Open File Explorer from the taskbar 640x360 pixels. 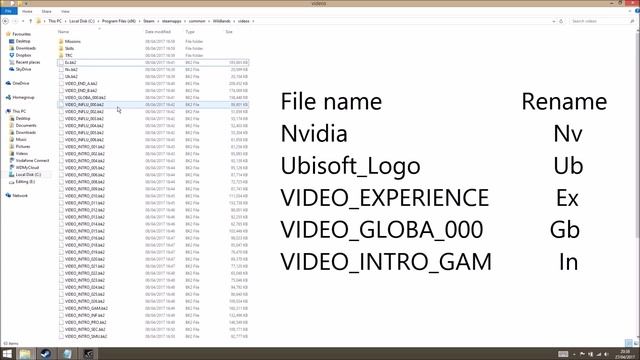(x=24, y=353)
